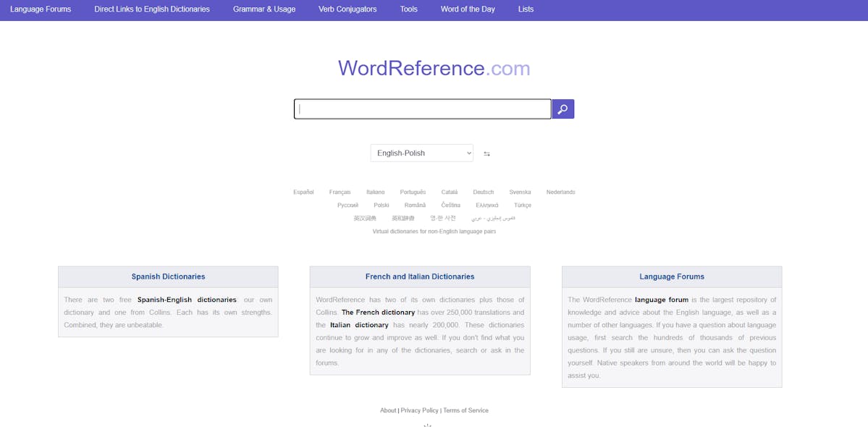Switch site language to Čeština
The image size is (868, 427).
coord(450,206)
